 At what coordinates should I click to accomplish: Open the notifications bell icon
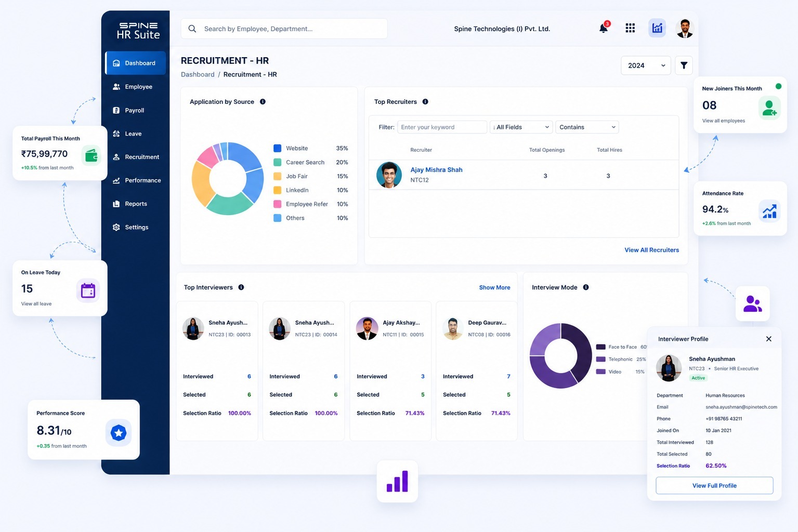click(604, 28)
